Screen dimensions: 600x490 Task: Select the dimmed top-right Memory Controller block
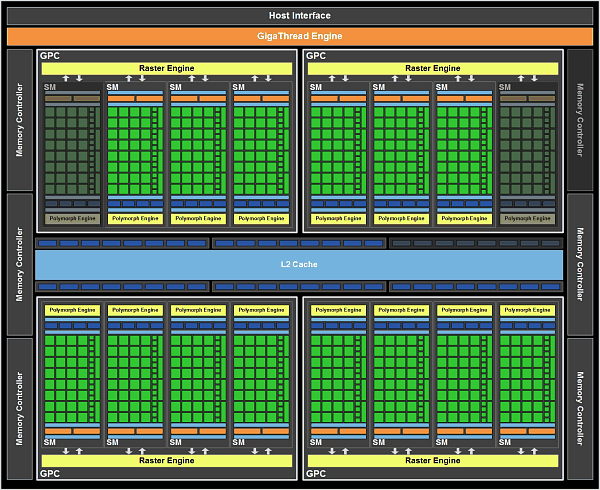580,120
